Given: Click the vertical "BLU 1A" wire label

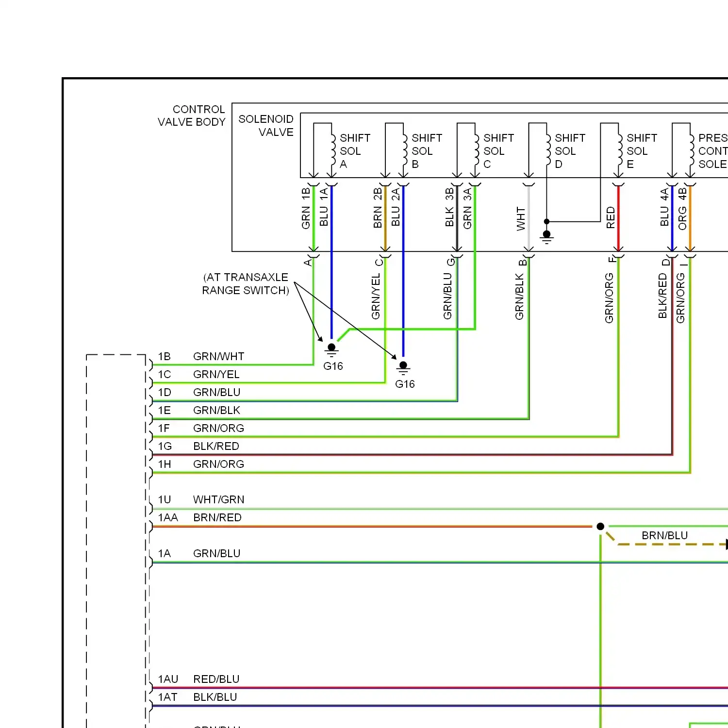Looking at the screenshot, I should [324, 208].
